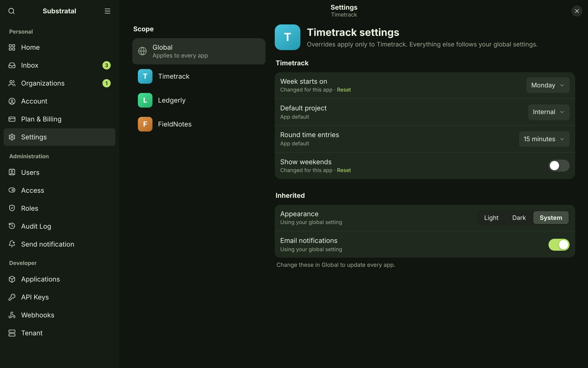Click the API Keys key icon
Screen dimensions: 588x368
click(x=12, y=297)
